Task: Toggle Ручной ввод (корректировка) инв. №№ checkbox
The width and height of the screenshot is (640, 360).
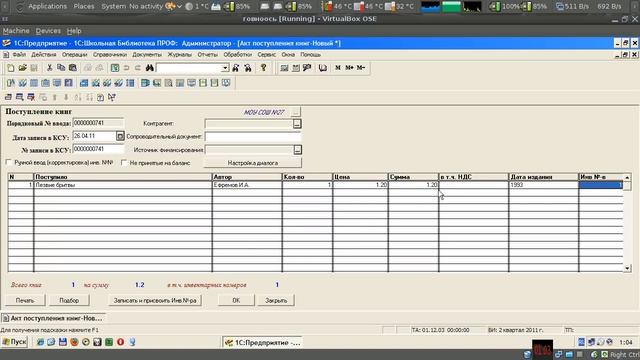Action: [x=9, y=162]
